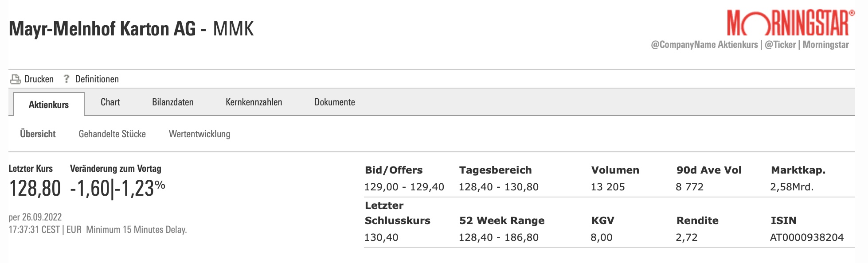Screen dimensions: 868x263
Task: Click the question mark definitions icon
Action: coord(66,79)
